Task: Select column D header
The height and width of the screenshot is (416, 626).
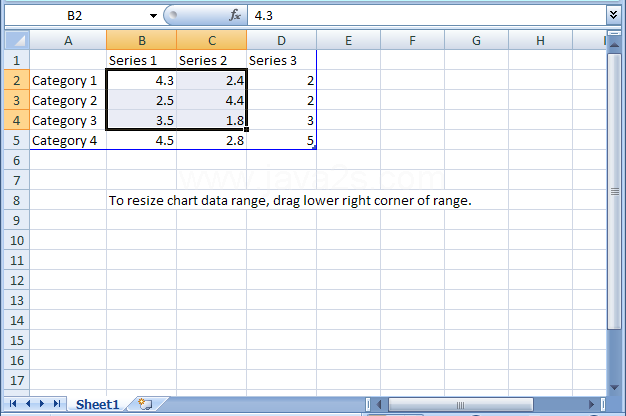Action: click(281, 40)
